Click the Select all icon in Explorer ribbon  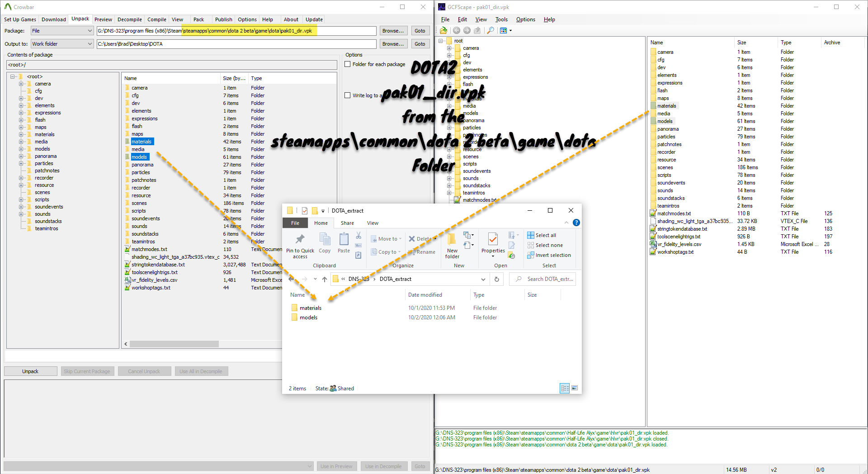[x=531, y=235]
